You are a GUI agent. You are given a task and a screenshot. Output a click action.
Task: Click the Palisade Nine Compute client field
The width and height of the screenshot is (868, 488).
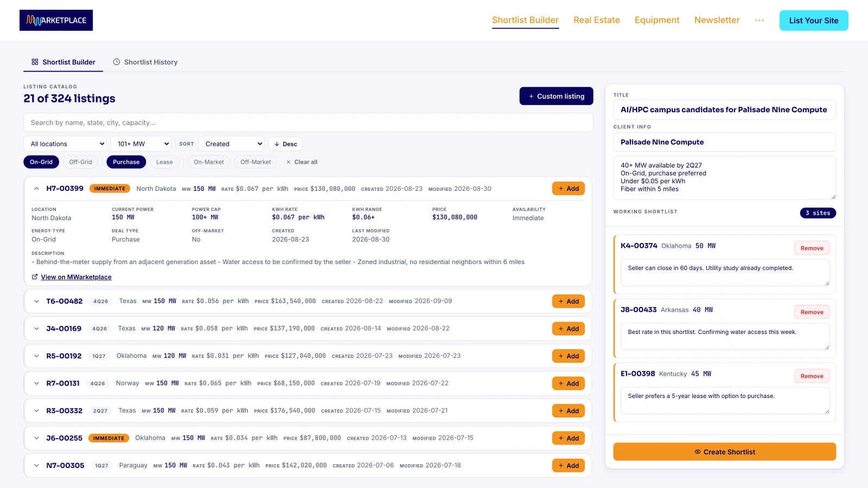[724, 142]
